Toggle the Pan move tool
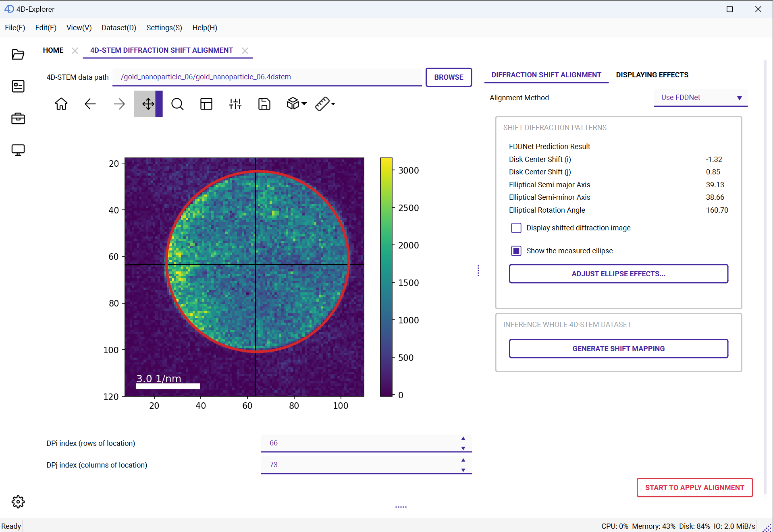Viewport: 773px width, 532px height. 148,104
